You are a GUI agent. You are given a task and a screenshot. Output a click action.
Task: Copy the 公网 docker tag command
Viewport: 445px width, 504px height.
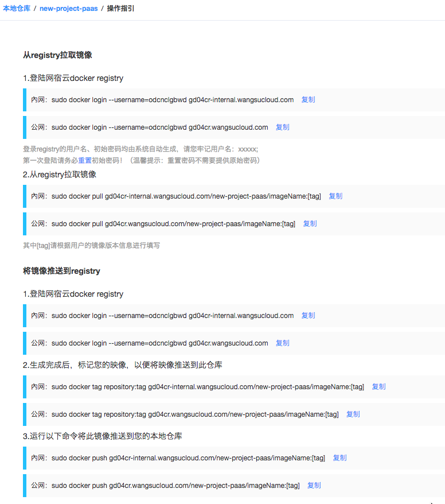tap(353, 414)
